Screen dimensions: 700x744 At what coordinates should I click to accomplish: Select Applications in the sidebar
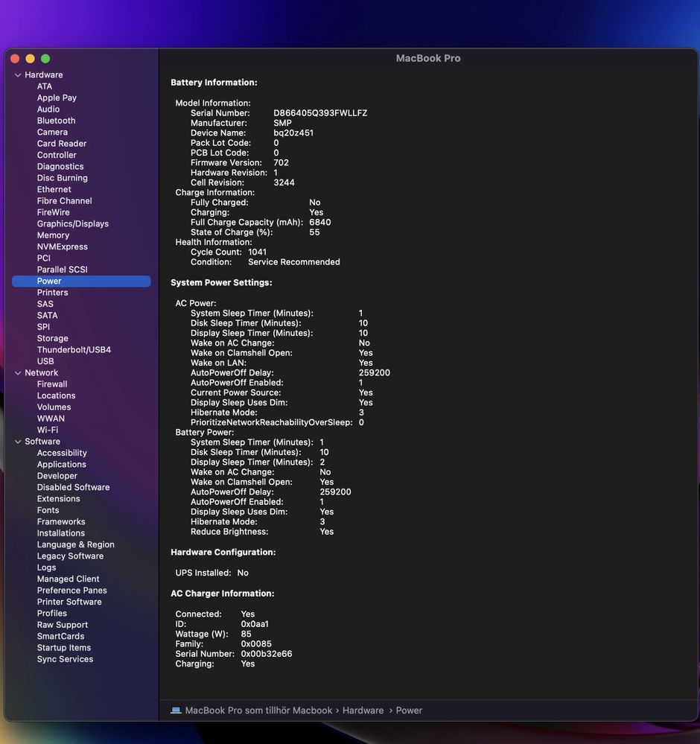(x=62, y=465)
